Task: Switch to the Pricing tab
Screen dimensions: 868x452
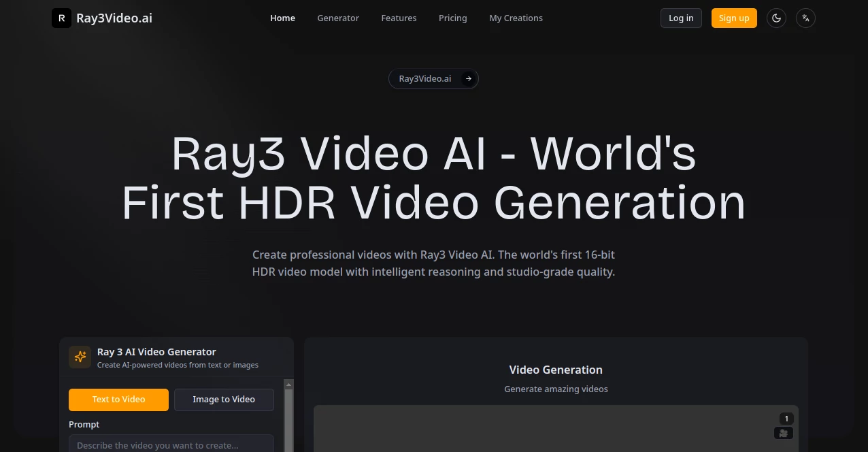Action: (452, 18)
